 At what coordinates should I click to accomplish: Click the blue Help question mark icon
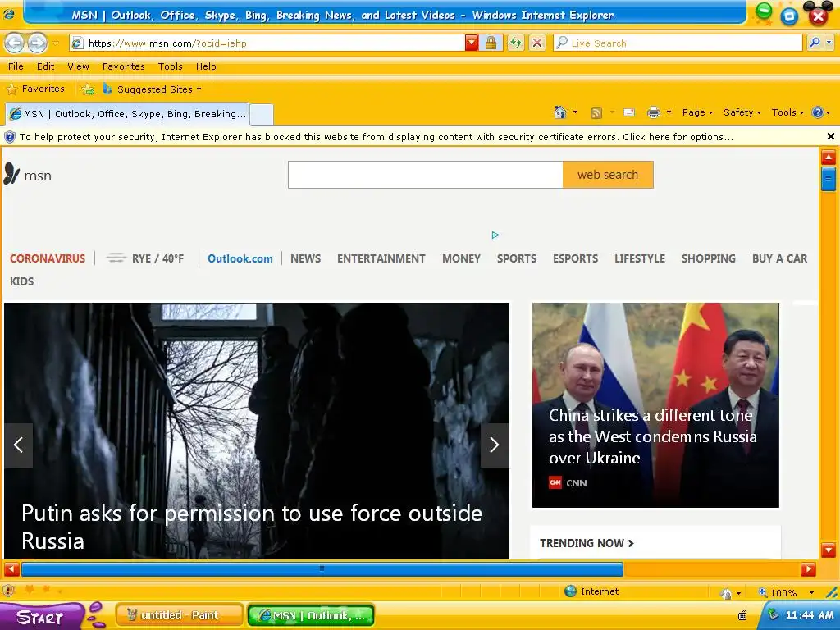(x=818, y=112)
